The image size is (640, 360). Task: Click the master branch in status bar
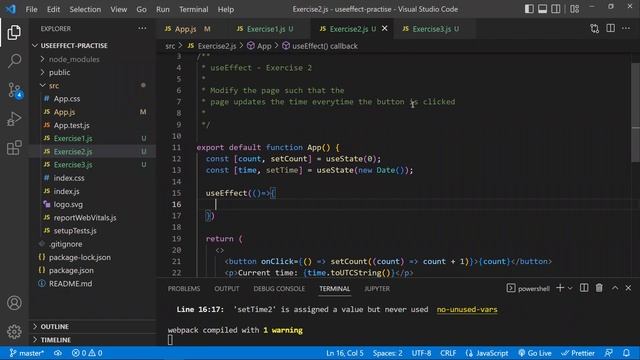[x=27, y=353]
